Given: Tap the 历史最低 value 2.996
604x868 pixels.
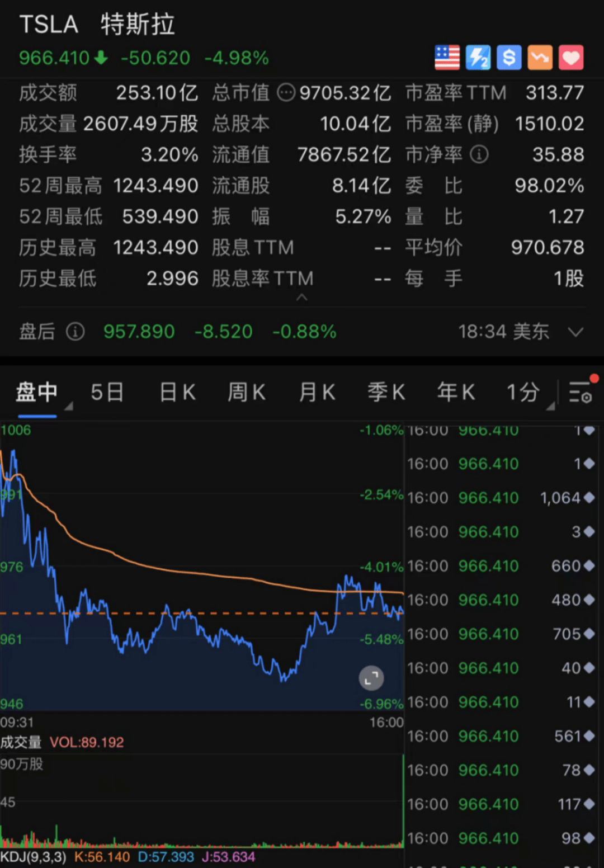Looking at the screenshot, I should (172, 279).
